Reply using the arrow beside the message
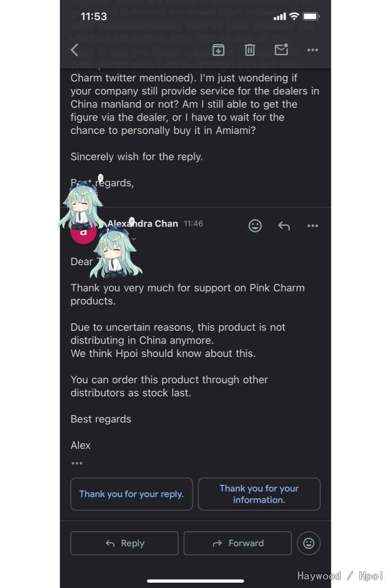Viewport: 391px width, 588px height. coord(284,226)
